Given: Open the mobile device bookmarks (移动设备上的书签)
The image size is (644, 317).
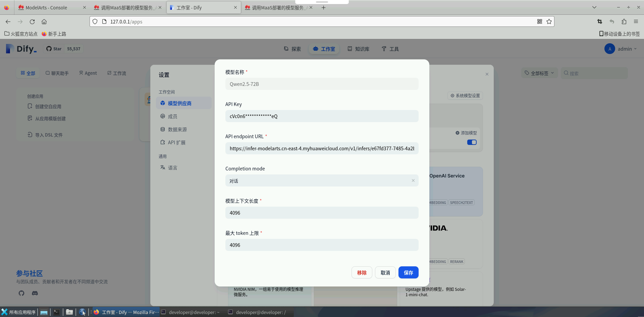Looking at the screenshot, I should click(620, 34).
